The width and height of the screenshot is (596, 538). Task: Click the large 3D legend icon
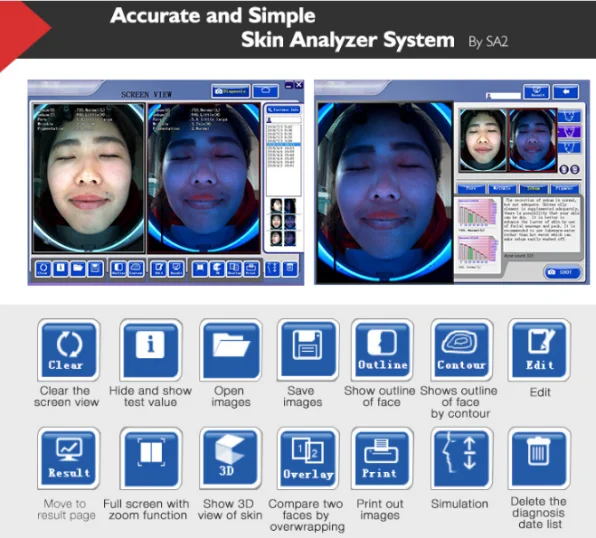click(231, 458)
